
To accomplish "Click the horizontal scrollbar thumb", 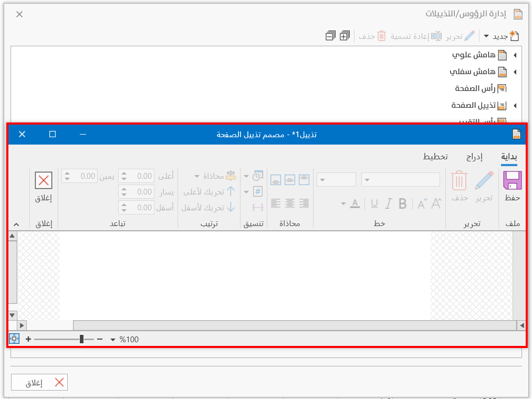I will pos(295,325).
